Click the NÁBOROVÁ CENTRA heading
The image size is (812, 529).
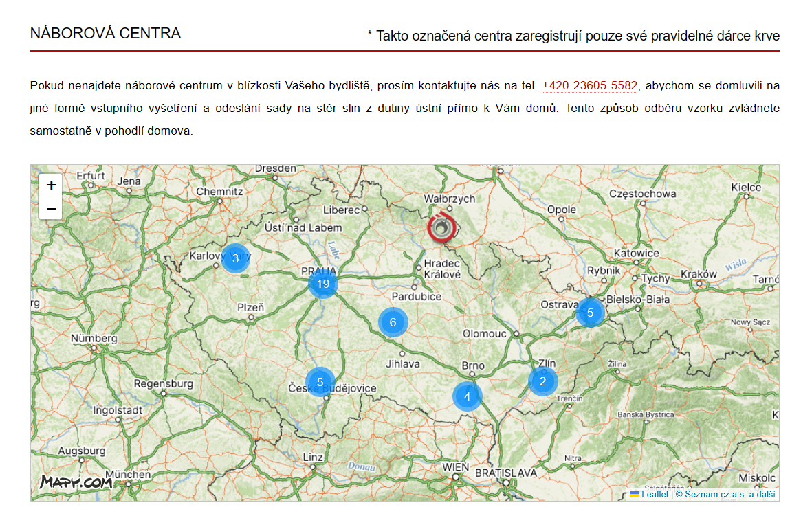pos(105,33)
